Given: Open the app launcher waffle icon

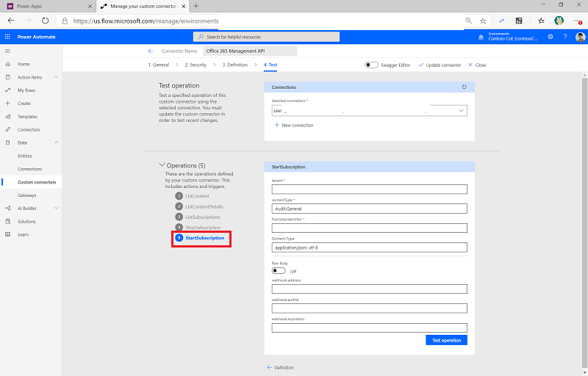Looking at the screenshot, I should (7, 37).
